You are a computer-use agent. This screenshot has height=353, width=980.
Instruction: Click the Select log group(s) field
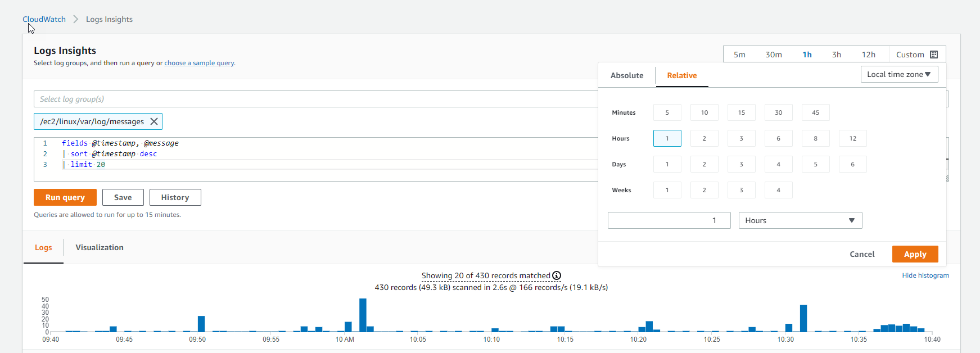tap(315, 99)
